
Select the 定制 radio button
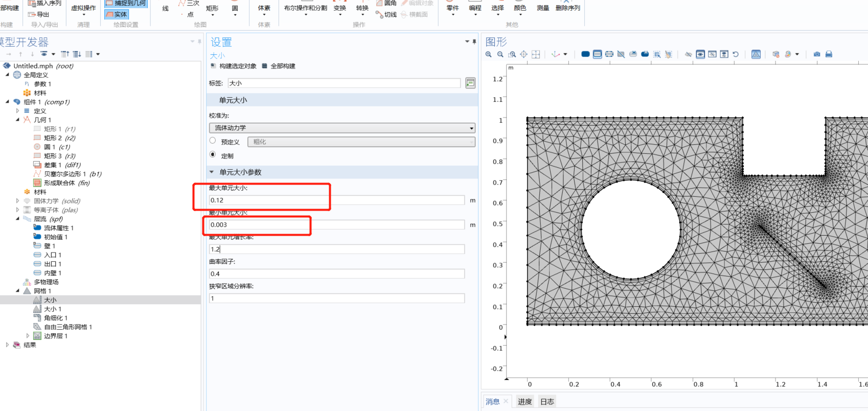point(213,154)
